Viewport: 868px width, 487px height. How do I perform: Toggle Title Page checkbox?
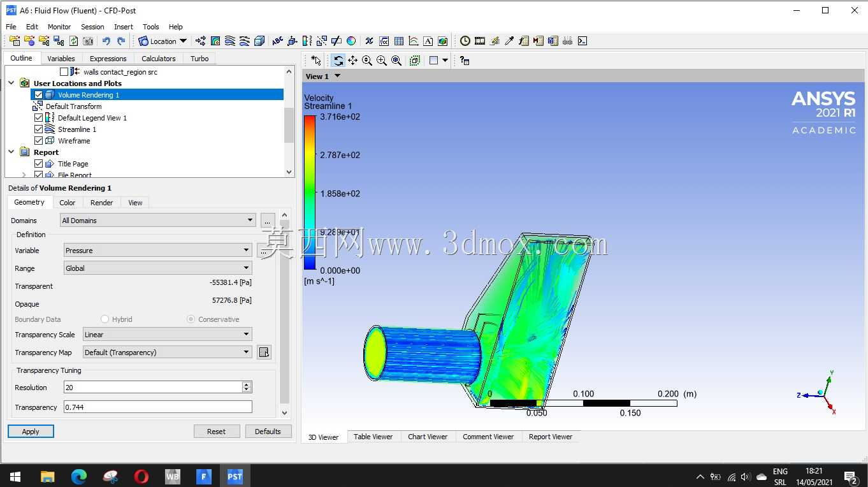[38, 164]
